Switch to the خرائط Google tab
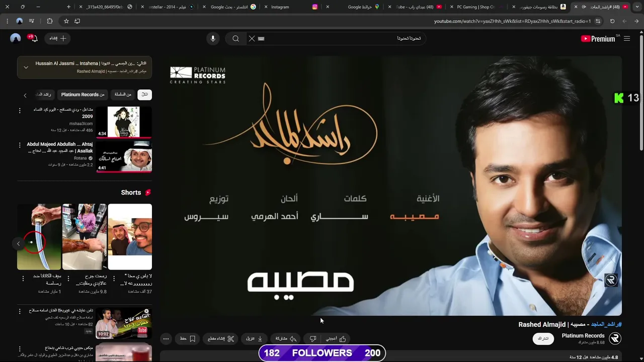This screenshot has height=362, width=644. click(355, 7)
